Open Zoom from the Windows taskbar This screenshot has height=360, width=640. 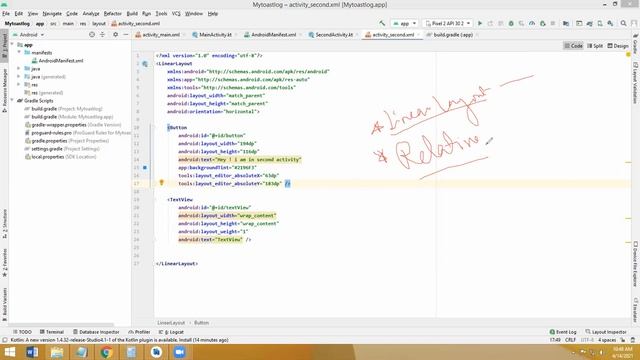click(180, 352)
